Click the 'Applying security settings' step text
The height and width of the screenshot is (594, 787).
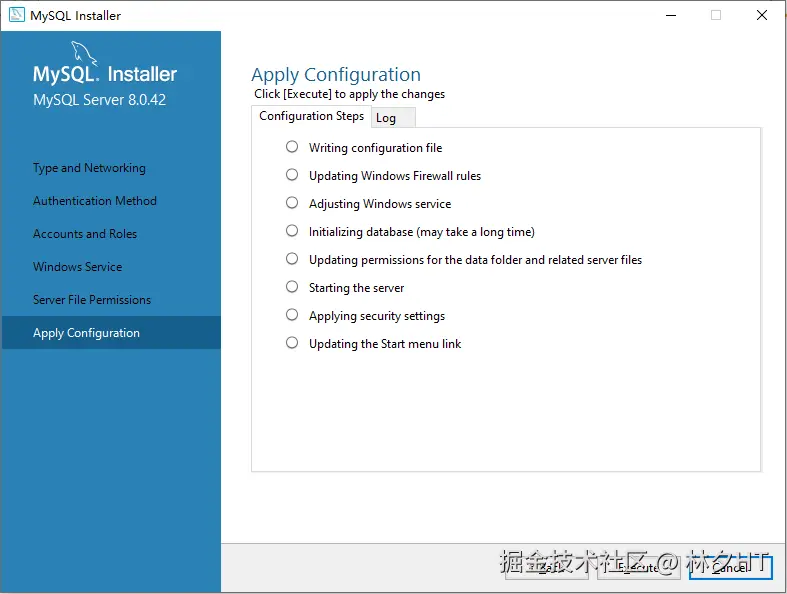point(377,316)
